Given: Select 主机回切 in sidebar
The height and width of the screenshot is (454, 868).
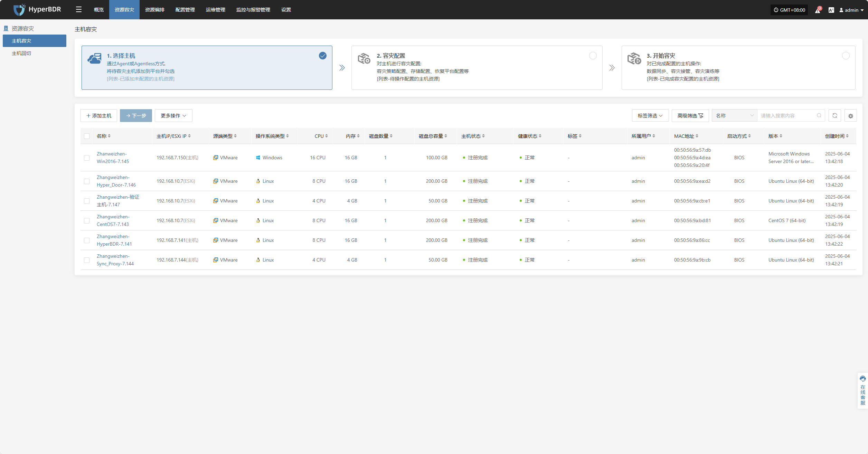Looking at the screenshot, I should 21,53.
